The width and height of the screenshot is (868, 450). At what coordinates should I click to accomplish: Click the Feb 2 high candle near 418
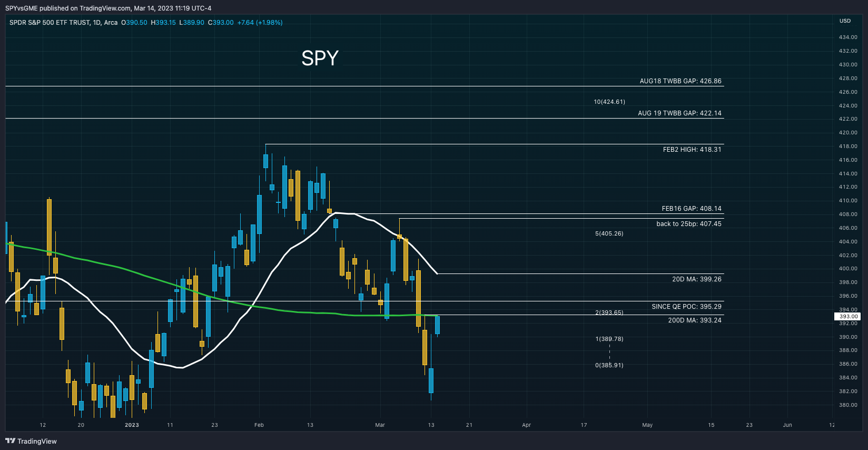pos(266,161)
